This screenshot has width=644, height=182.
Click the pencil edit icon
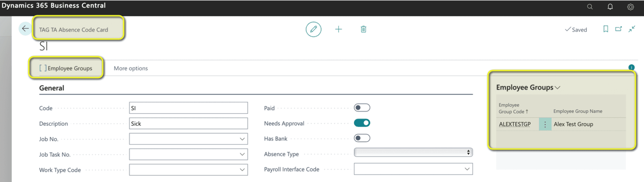[x=313, y=29]
